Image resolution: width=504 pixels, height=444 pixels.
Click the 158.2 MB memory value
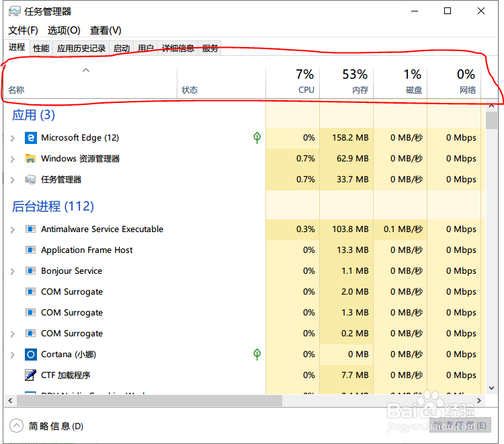click(x=350, y=138)
